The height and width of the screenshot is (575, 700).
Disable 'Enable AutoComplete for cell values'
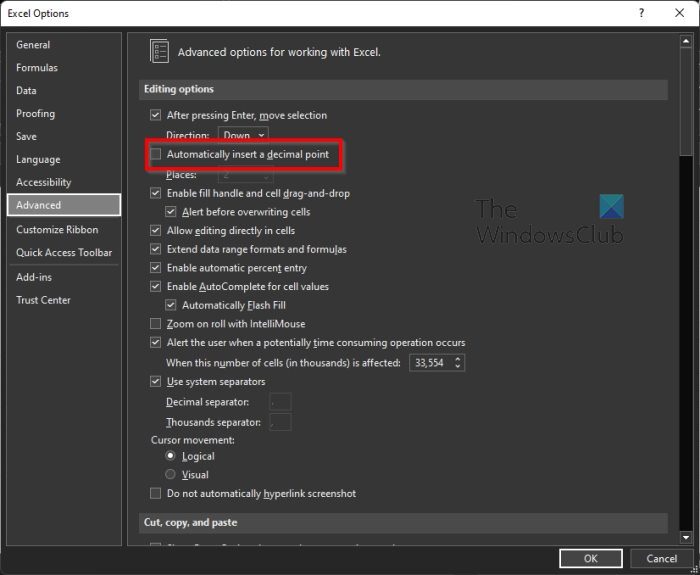(x=155, y=286)
